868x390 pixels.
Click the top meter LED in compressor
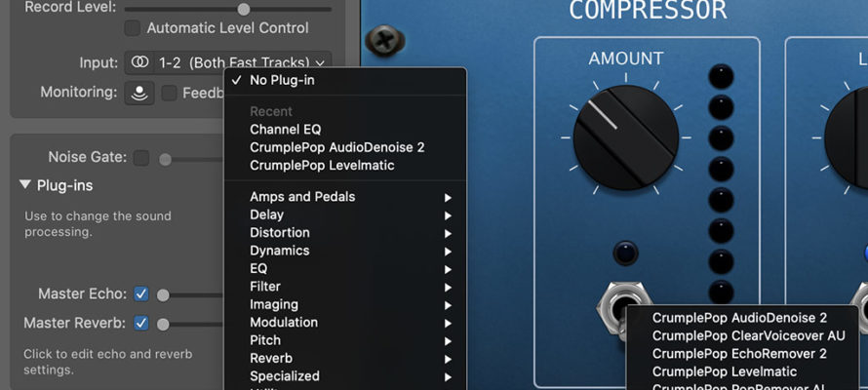click(721, 76)
